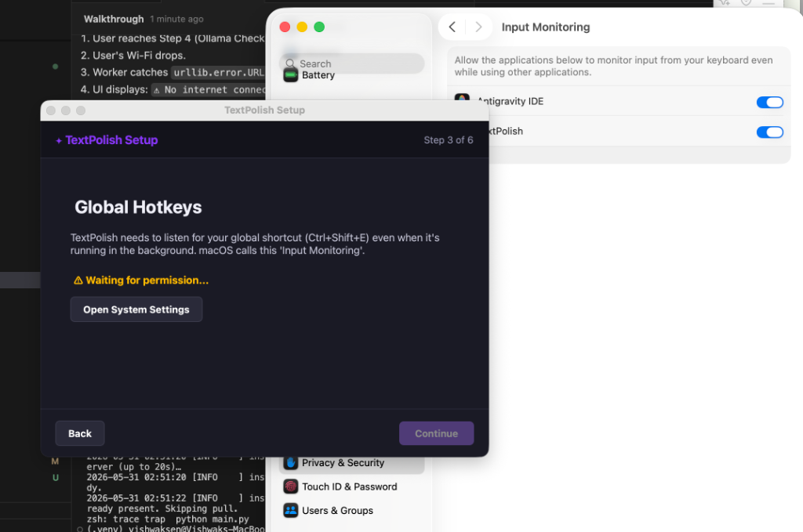The width and height of the screenshot is (803, 532).
Task: Click 'User's Wi-Fi drops.' walkthrough line
Action: [139, 56]
